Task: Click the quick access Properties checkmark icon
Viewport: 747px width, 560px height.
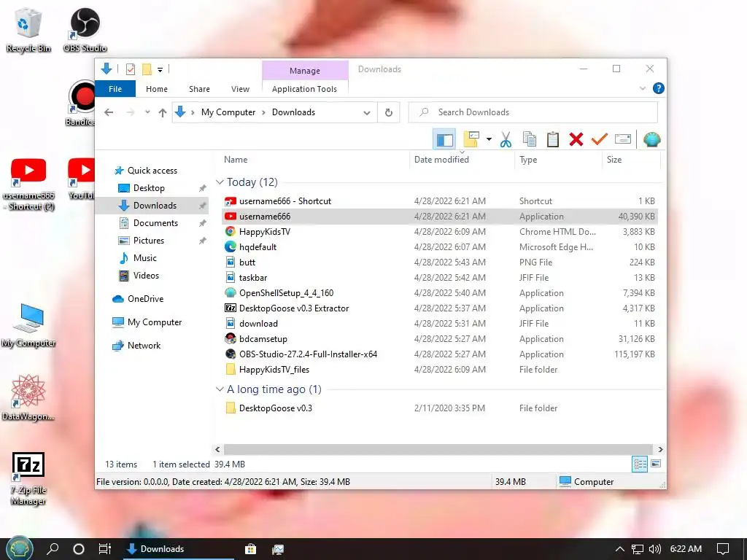Action: [x=131, y=69]
